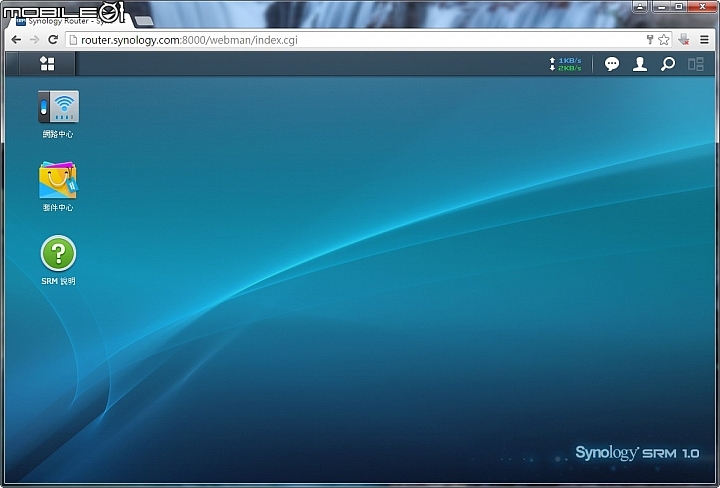Image resolution: width=720 pixels, height=488 pixels.
Task: Select the Synology Router browser tab
Action: tap(68, 21)
